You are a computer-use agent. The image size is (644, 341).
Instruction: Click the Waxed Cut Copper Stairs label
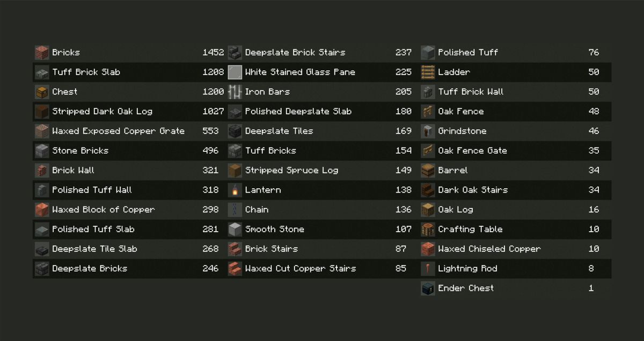pyautogui.click(x=301, y=269)
